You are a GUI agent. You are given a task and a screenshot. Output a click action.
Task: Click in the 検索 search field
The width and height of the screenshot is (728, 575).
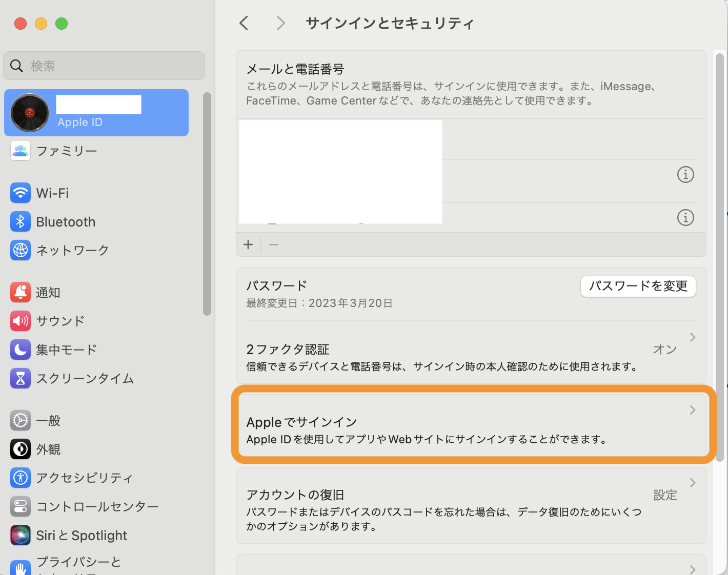click(x=104, y=66)
